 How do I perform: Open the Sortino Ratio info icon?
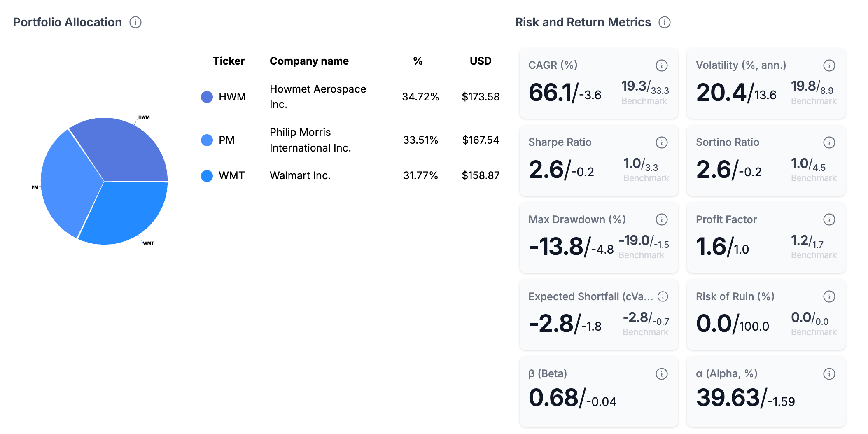tap(829, 142)
